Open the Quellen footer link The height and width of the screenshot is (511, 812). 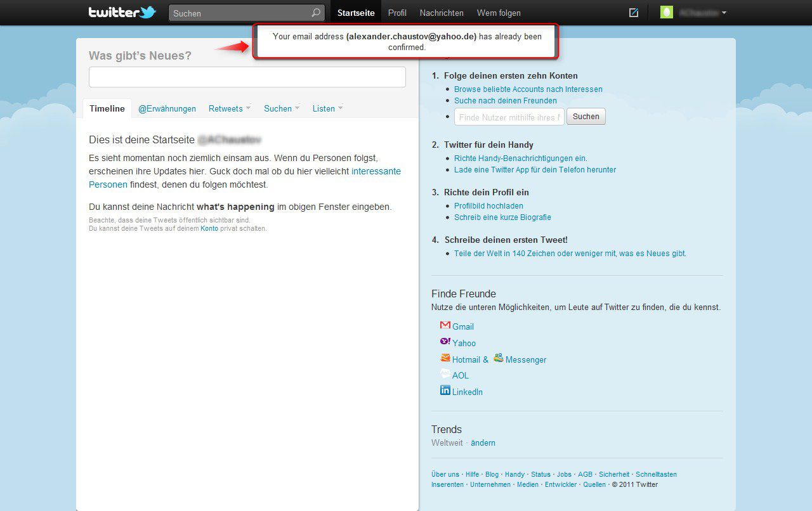point(594,484)
